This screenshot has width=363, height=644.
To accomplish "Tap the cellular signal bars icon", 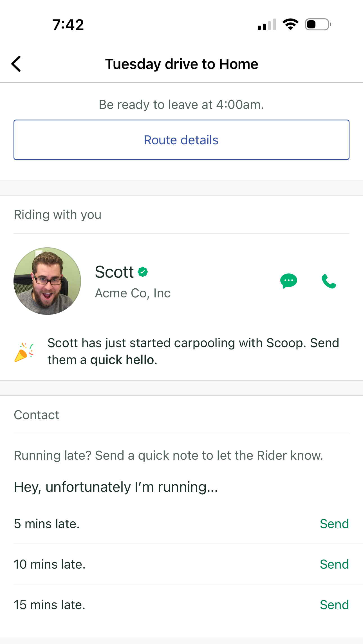I will [x=267, y=24].
